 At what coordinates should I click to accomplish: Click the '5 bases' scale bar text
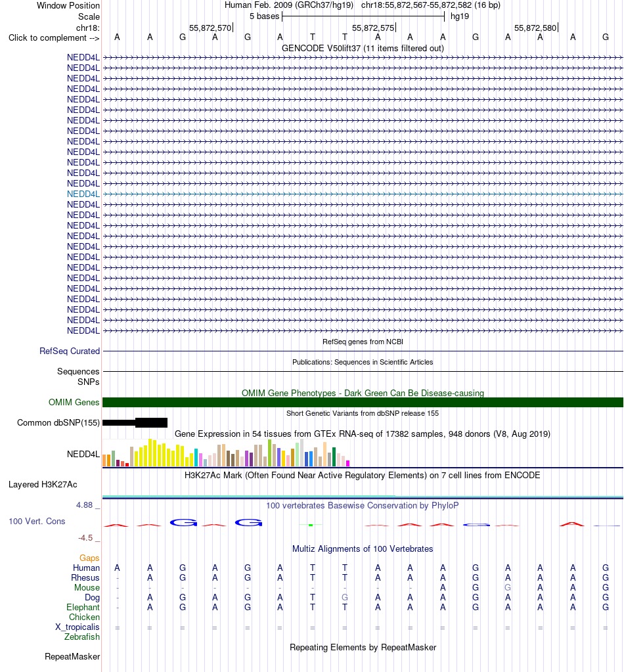point(265,16)
